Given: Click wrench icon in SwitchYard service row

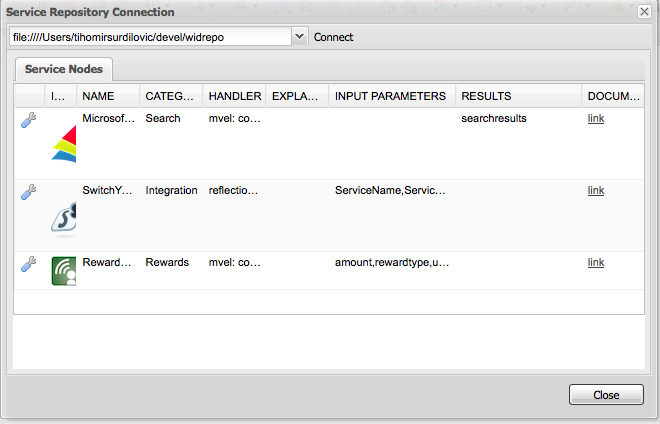Looking at the screenshot, I should click(x=29, y=191).
